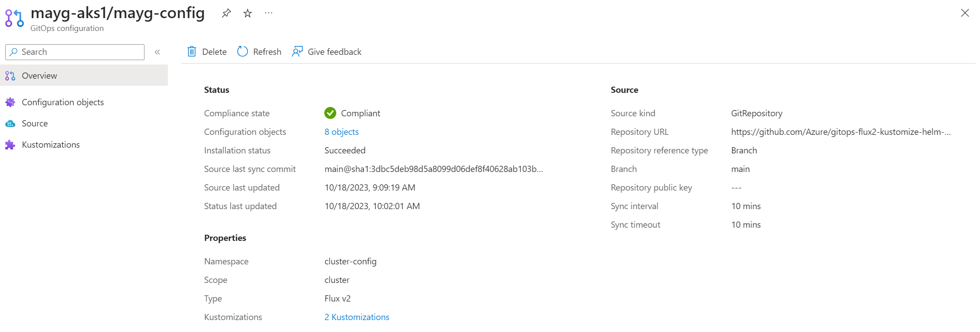The height and width of the screenshot is (332, 980).
Task: Open the 2 Kustomizations link
Action: [x=357, y=317]
